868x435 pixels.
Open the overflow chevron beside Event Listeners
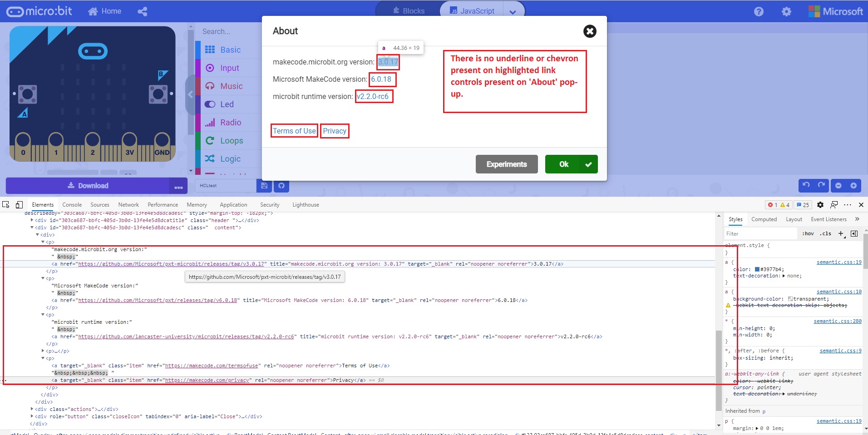click(858, 219)
